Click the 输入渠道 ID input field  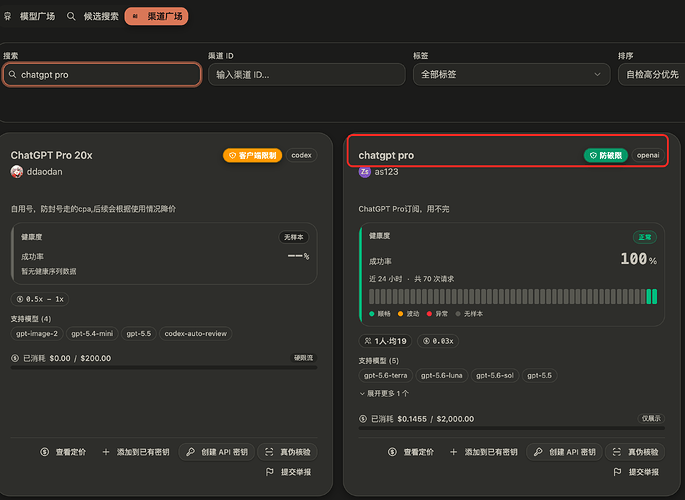tap(307, 75)
